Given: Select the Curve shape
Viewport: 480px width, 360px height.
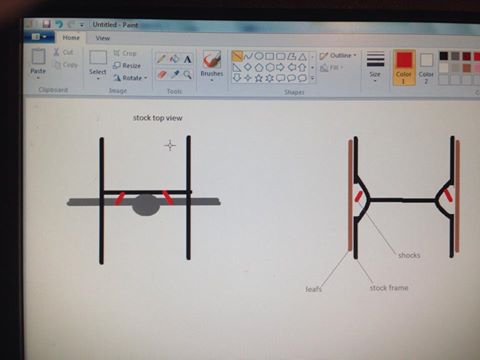Looking at the screenshot, I should pos(248,56).
